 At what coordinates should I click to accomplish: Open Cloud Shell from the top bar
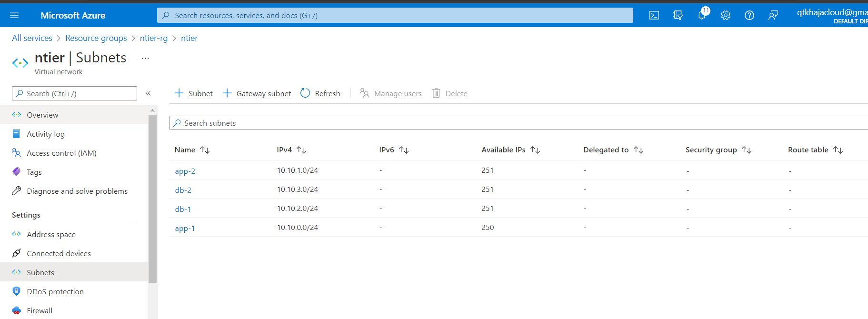(654, 15)
